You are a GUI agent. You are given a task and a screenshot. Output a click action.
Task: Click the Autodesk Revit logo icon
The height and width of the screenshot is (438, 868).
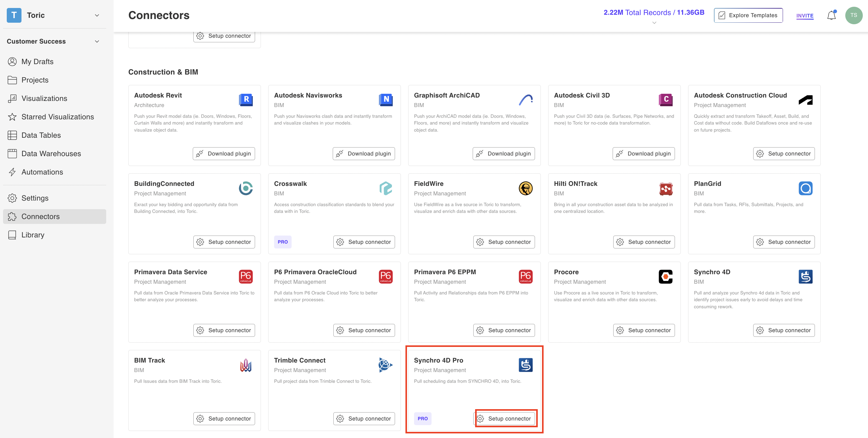click(x=246, y=100)
